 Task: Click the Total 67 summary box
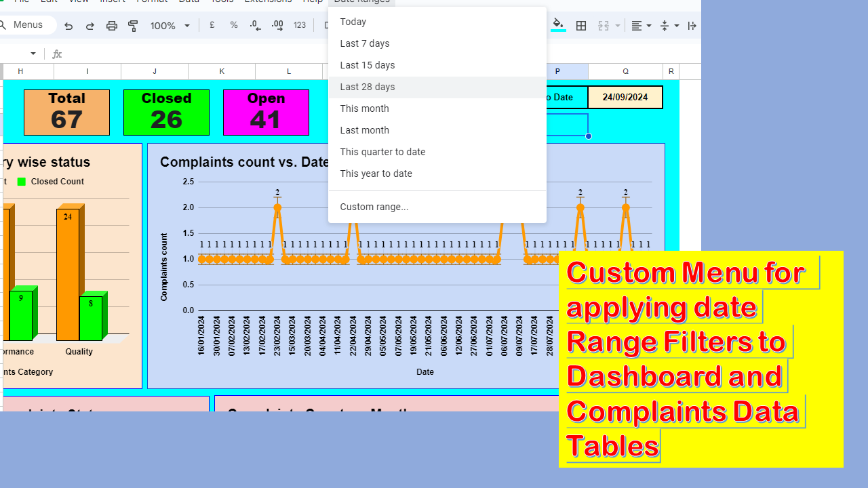66,113
